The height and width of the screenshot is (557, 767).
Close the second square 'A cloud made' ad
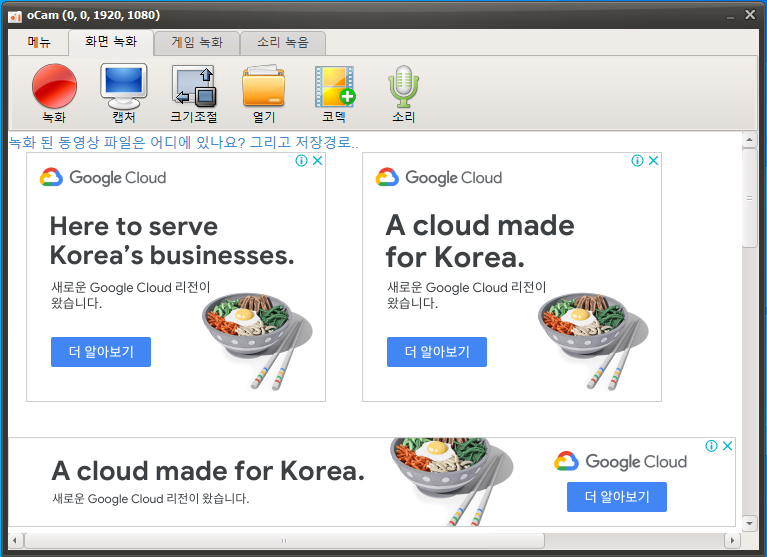click(x=654, y=160)
